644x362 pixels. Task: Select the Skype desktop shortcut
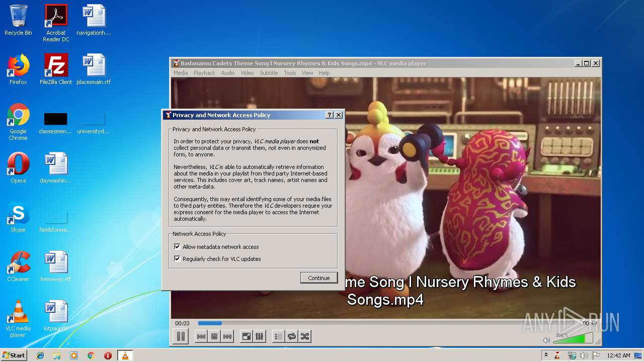tap(18, 217)
